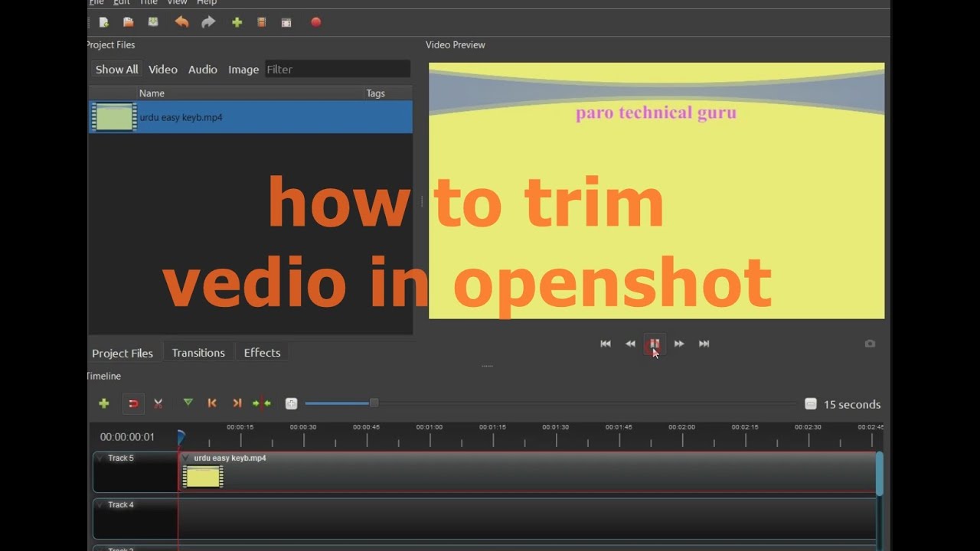
Task: Jump to end of video preview
Action: point(704,344)
